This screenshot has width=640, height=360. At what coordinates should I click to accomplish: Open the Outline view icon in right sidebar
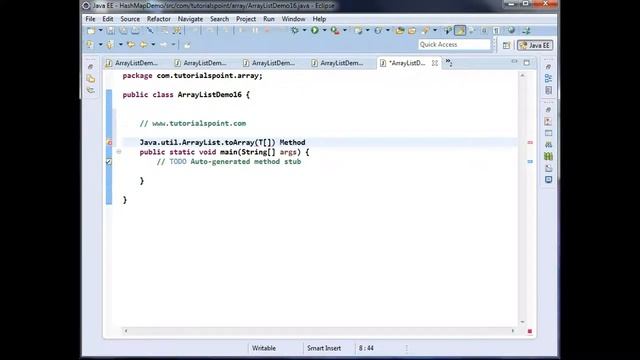pyautogui.click(x=548, y=78)
